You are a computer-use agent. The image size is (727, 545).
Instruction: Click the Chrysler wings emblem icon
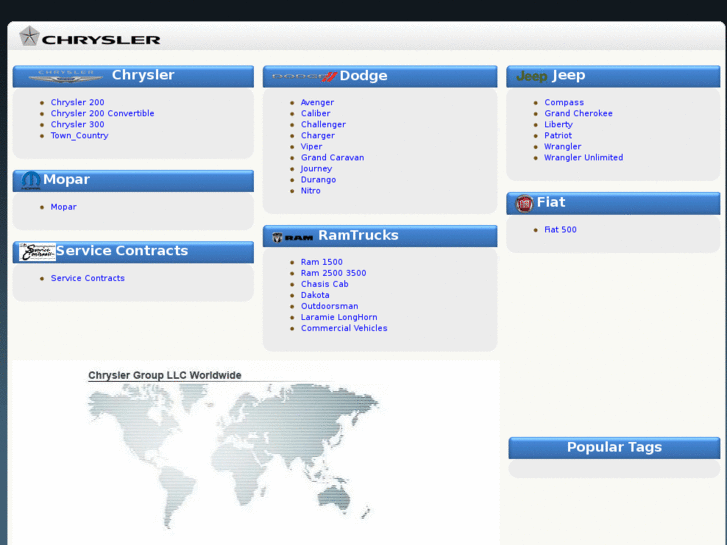65,77
